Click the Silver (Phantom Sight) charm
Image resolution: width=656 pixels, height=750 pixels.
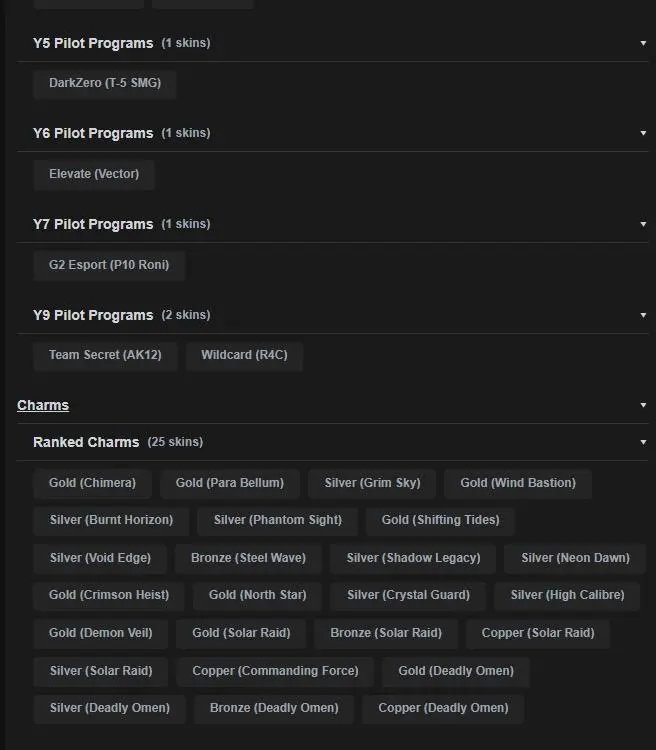(278, 520)
